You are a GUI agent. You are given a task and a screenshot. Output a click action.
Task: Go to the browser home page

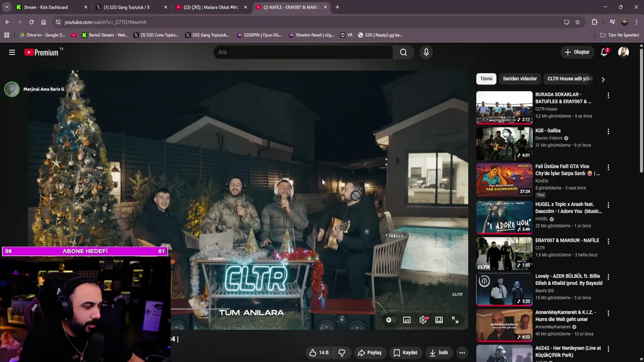(x=43, y=22)
